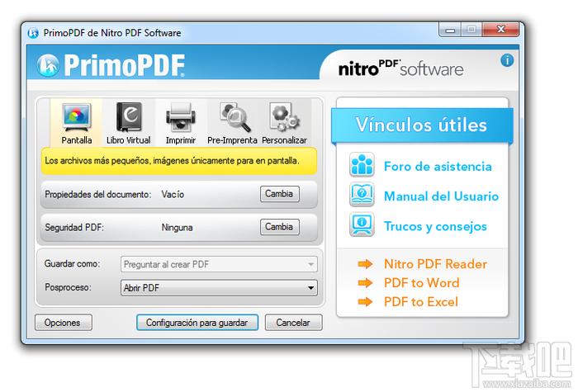Click the Ninguna security value
The width and height of the screenshot is (578, 392).
[177, 227]
